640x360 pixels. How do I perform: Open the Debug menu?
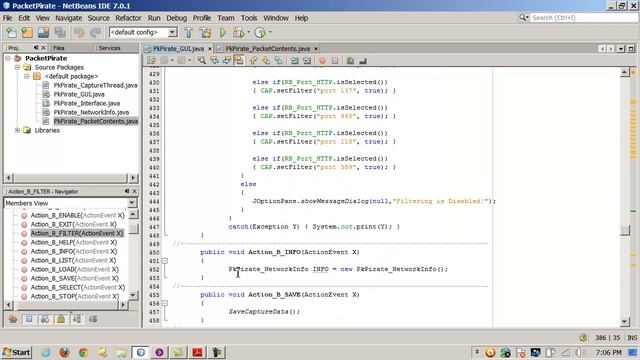pyautogui.click(x=176, y=18)
